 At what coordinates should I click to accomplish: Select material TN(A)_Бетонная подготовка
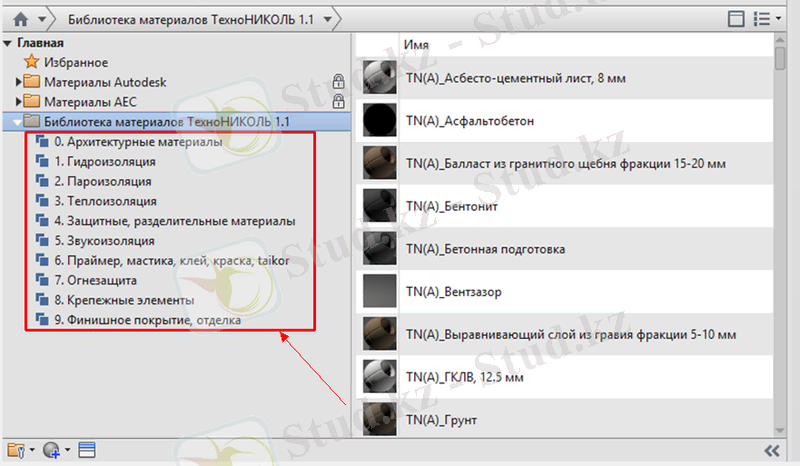click(485, 249)
